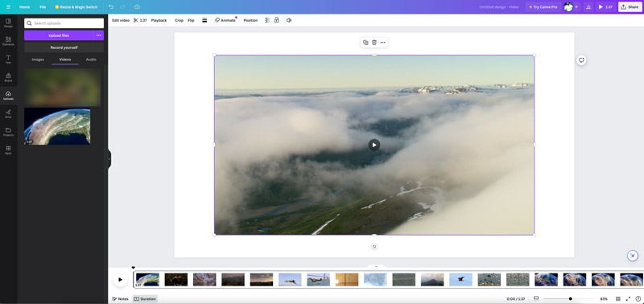Collapse the side panel handle
This screenshot has width=644, height=304.
pos(109,158)
